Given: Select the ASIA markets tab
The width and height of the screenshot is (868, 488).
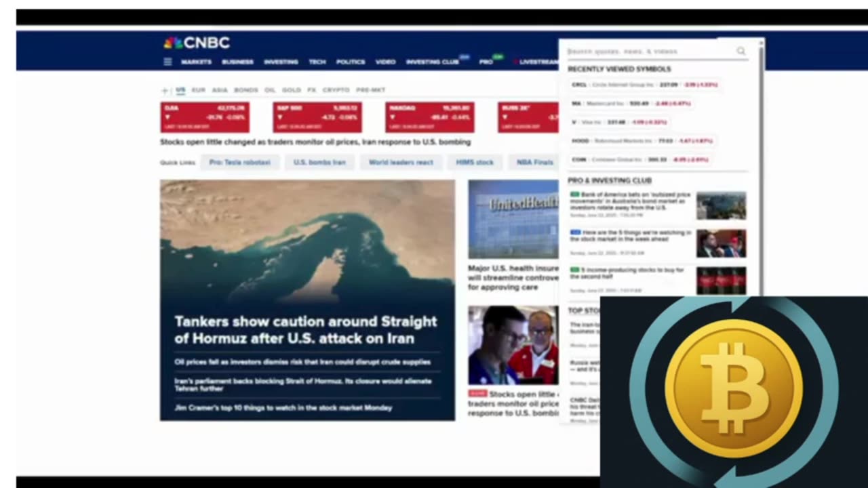Looking at the screenshot, I should point(219,90).
